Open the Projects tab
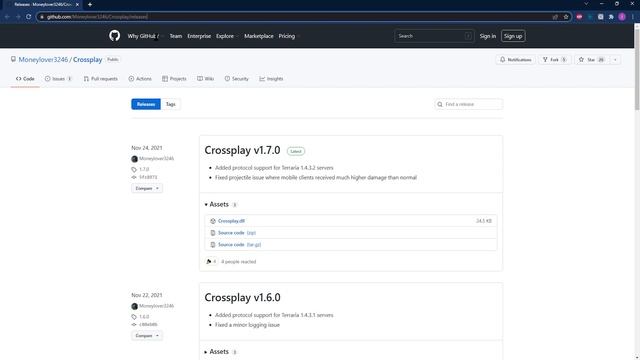 174,79
